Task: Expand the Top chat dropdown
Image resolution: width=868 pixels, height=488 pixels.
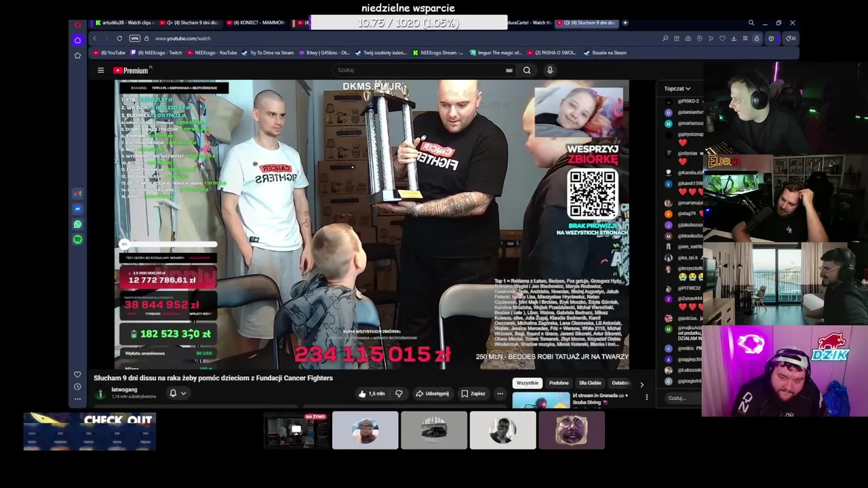Action: point(677,89)
